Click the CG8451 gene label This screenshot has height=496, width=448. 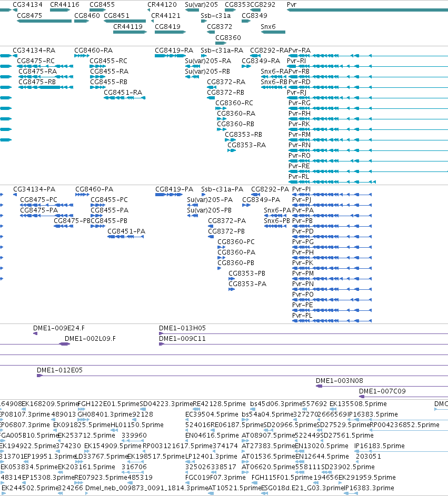[116, 15]
